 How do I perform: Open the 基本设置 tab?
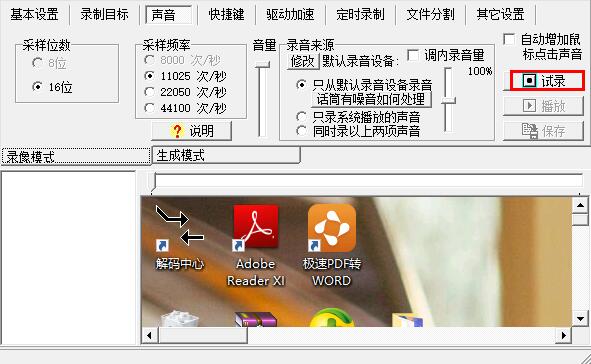34,15
